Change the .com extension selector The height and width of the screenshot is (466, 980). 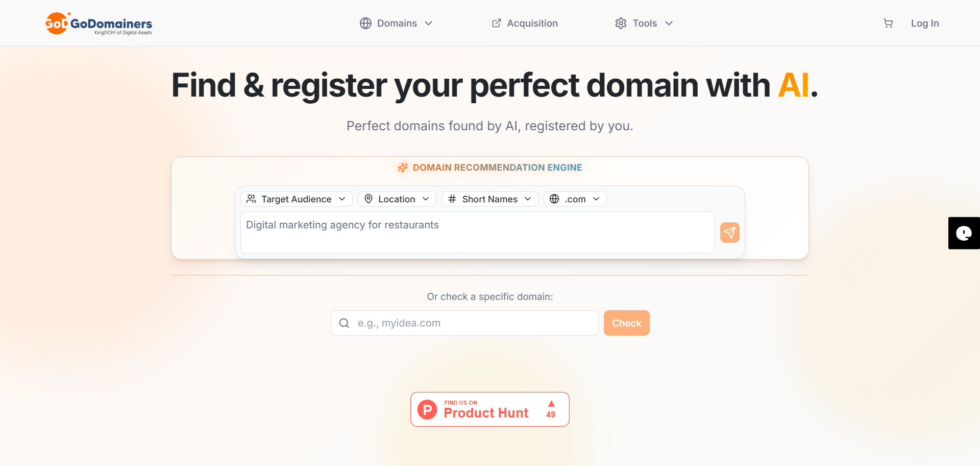[575, 199]
